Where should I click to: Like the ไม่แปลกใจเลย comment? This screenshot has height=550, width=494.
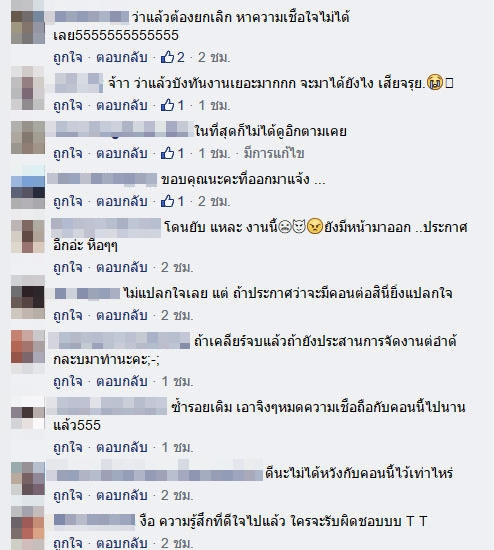(68, 315)
